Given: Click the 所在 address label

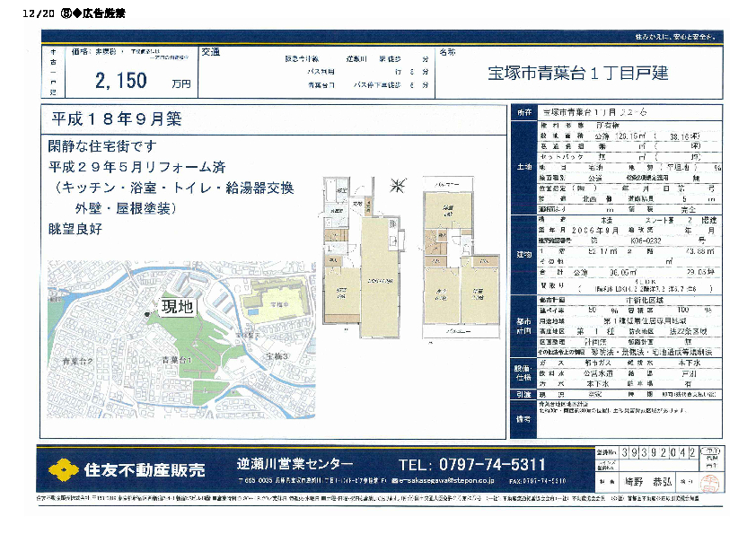Looking at the screenshot, I should pos(524,112).
